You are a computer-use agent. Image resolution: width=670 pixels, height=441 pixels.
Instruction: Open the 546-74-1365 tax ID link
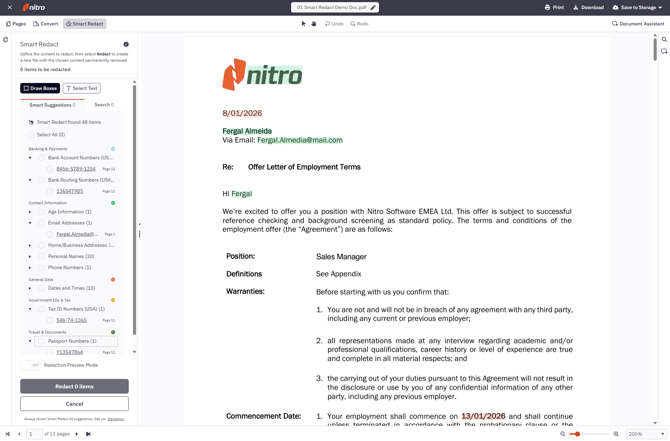71,320
